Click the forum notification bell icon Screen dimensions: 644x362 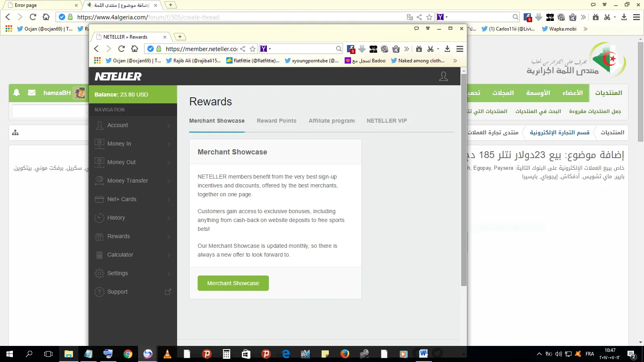[x=17, y=93]
